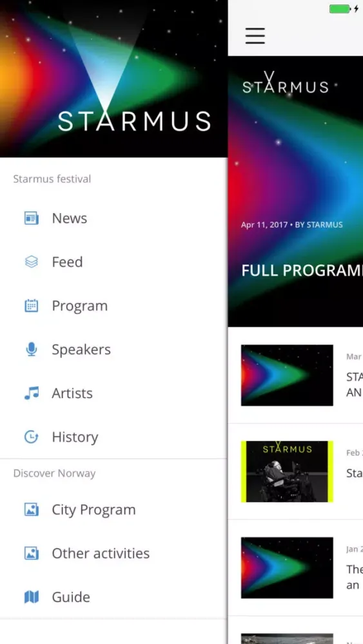Tap the STARMUS logo in drawer header
Image resolution: width=363 pixels, height=644 pixels.
click(134, 121)
